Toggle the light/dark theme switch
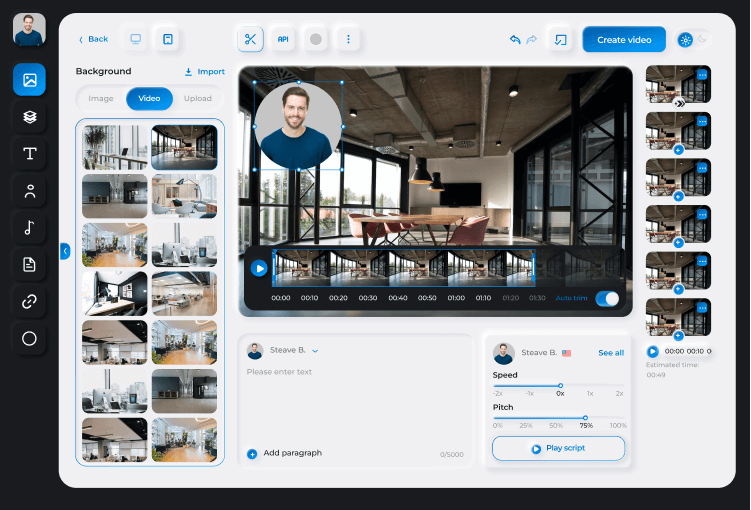The image size is (751, 510). coord(693,40)
